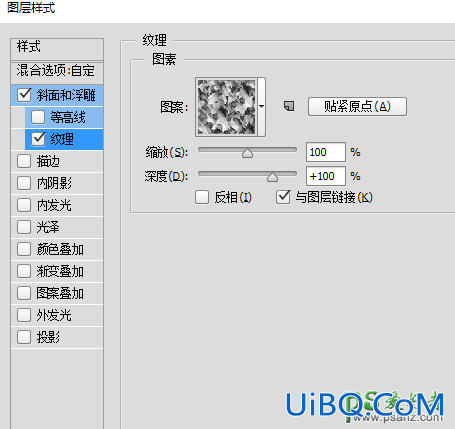
Task: Select the 样式 header in the list
Action: pyautogui.click(x=29, y=46)
